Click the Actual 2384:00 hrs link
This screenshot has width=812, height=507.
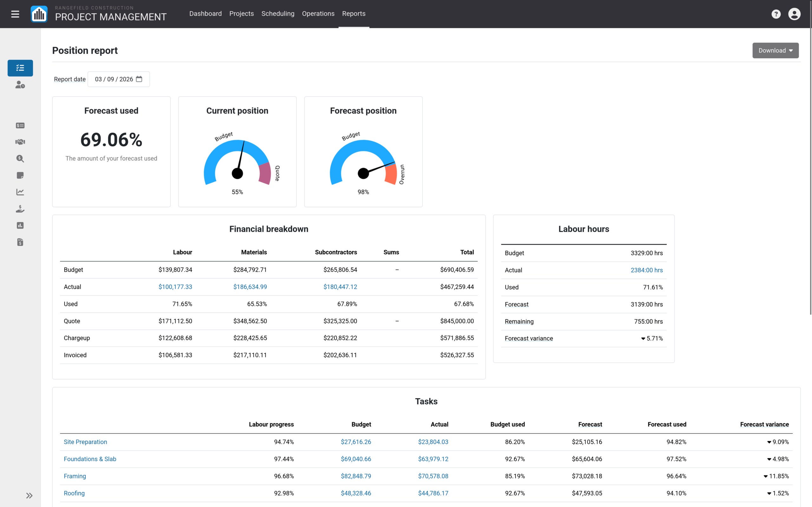[x=646, y=270]
